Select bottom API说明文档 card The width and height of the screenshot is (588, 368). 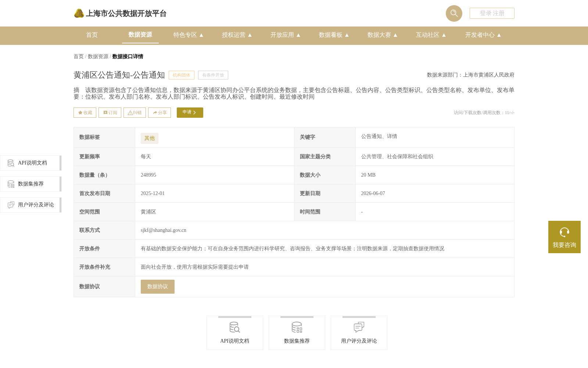tap(235, 333)
